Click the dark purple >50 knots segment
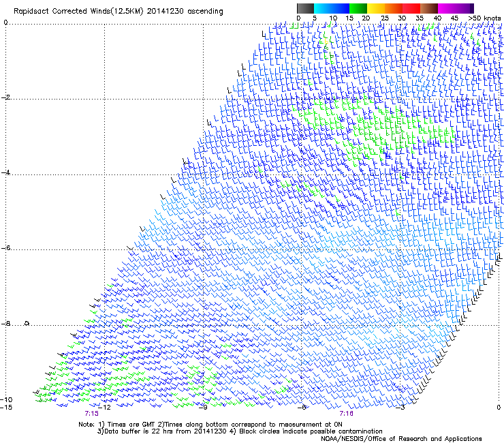Screen dimensions: 504x443 click(x=471, y=8)
